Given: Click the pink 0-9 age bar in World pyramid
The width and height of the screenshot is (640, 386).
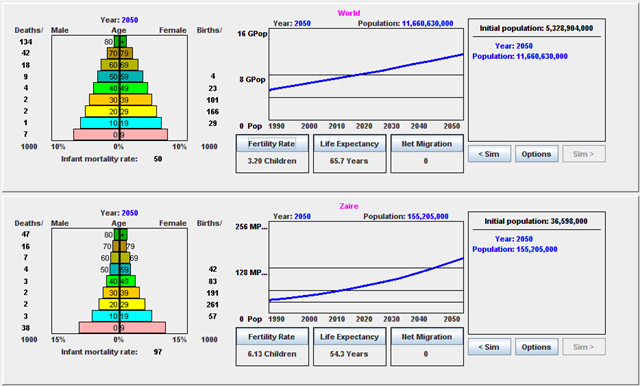Looking at the screenshot, I should click(120, 135).
